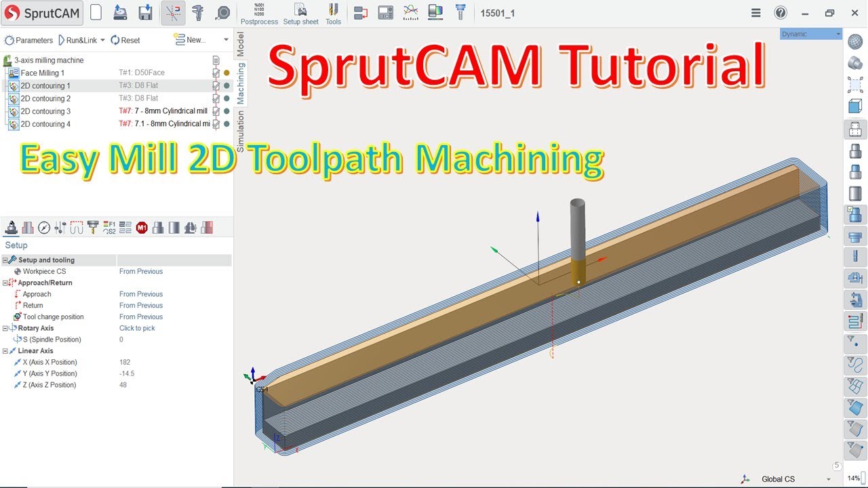This screenshot has height=488, width=868.
Task: Select the Face Milling 1 operation
Action: pos(42,73)
